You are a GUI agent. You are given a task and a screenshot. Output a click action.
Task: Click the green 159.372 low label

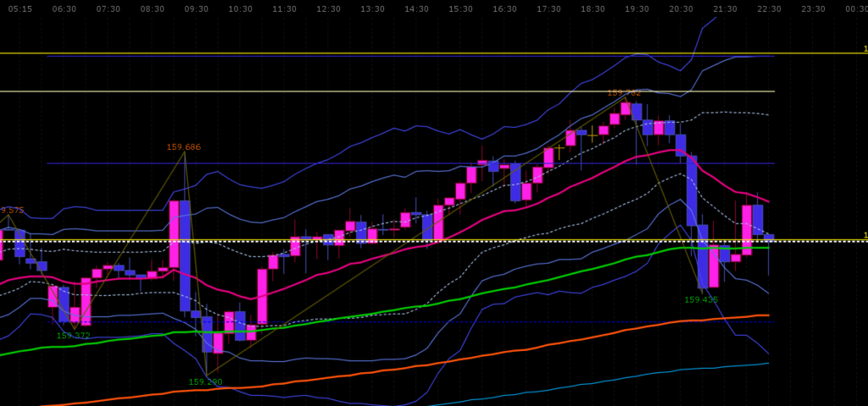pos(74,336)
